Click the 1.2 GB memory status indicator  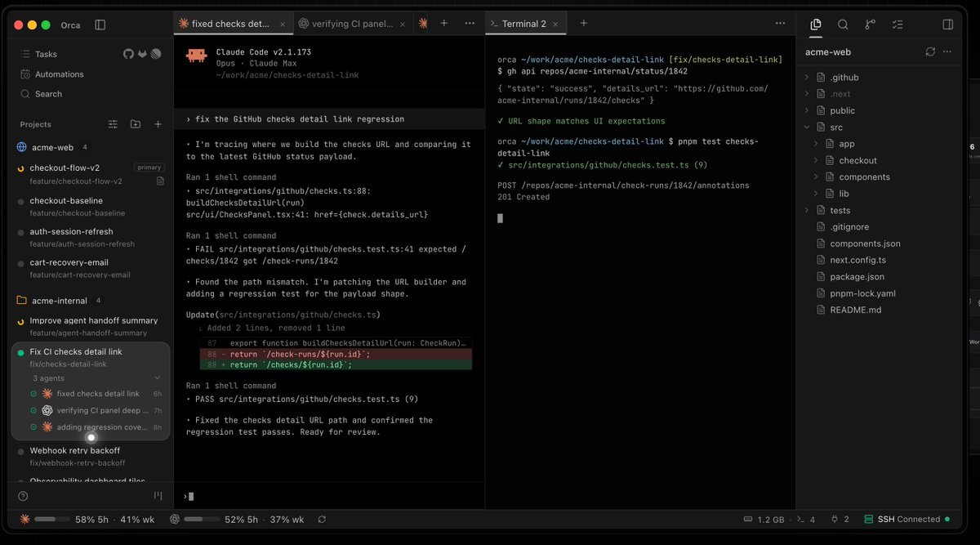coord(764,519)
